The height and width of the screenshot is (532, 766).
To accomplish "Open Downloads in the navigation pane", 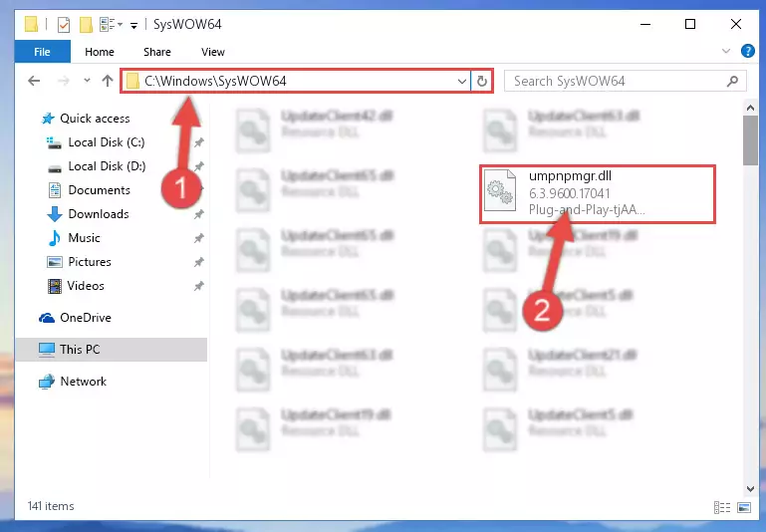I will [99, 214].
